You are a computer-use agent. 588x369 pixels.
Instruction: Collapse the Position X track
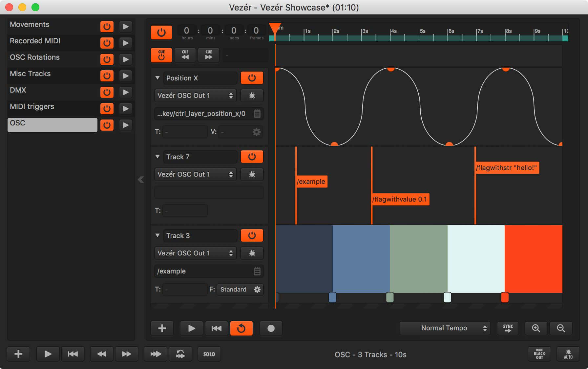coord(157,78)
